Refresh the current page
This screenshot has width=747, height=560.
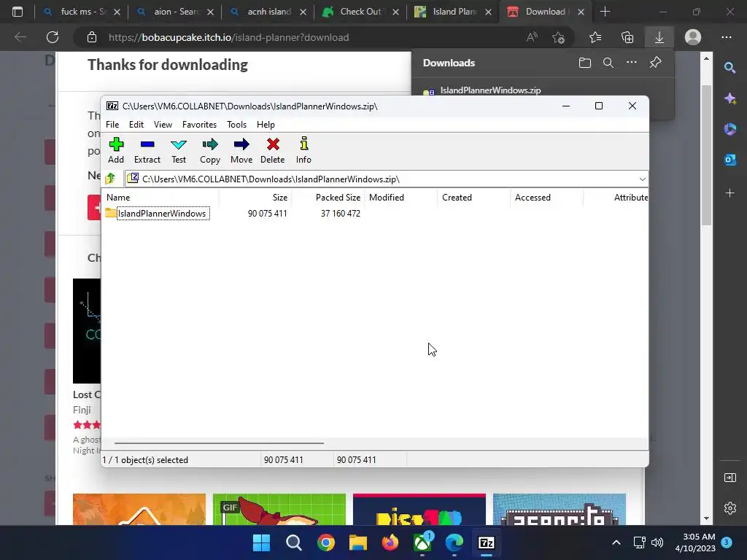point(53,37)
